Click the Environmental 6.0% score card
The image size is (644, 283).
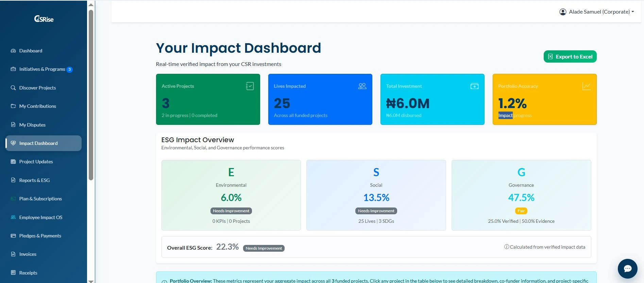click(x=231, y=195)
